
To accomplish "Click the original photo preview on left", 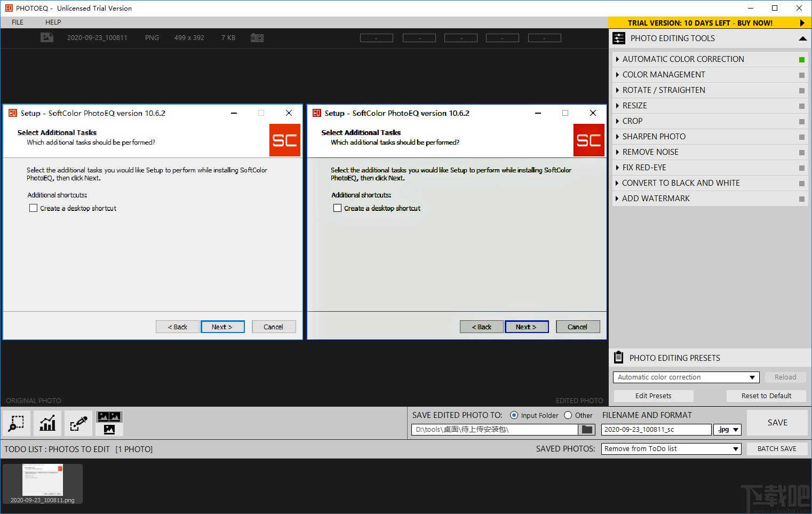I will coord(153,222).
